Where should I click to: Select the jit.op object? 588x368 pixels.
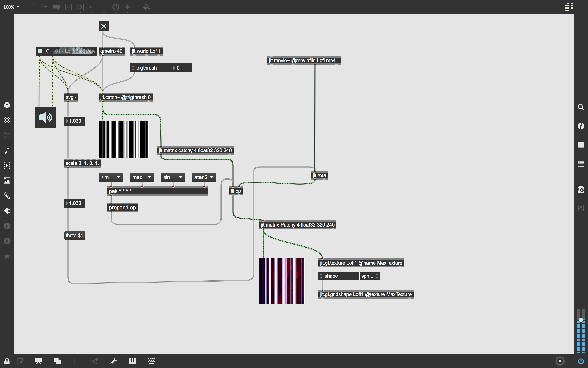pos(236,191)
